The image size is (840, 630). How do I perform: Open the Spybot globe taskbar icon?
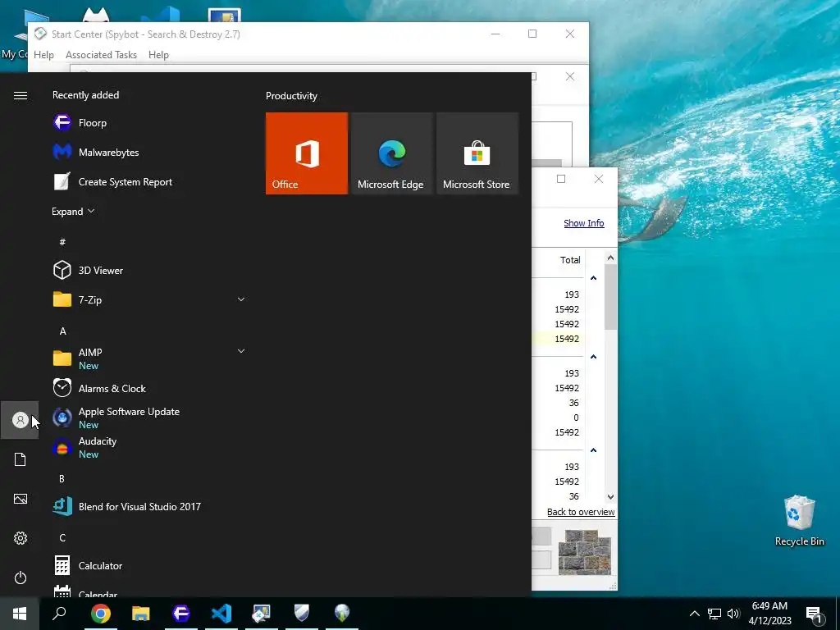tap(342, 613)
